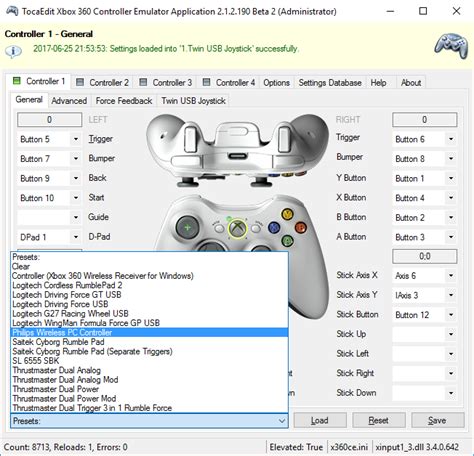474x456 pixels.
Task: Click the Reset button
Action: coord(378,420)
